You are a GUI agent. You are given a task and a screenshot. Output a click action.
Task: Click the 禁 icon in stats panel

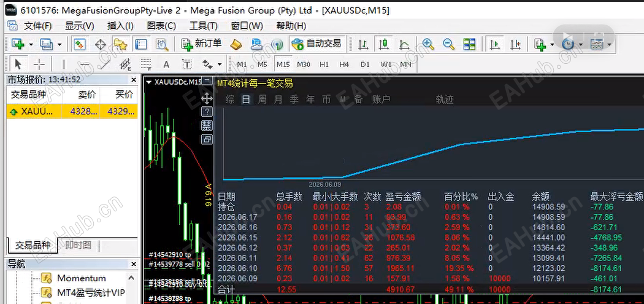pyautogui.click(x=207, y=125)
